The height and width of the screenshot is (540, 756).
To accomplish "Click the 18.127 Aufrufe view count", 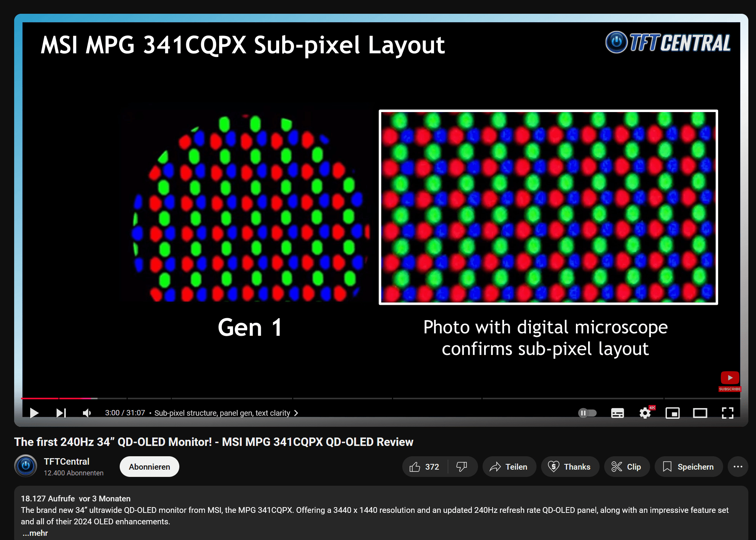I will 48,499.
